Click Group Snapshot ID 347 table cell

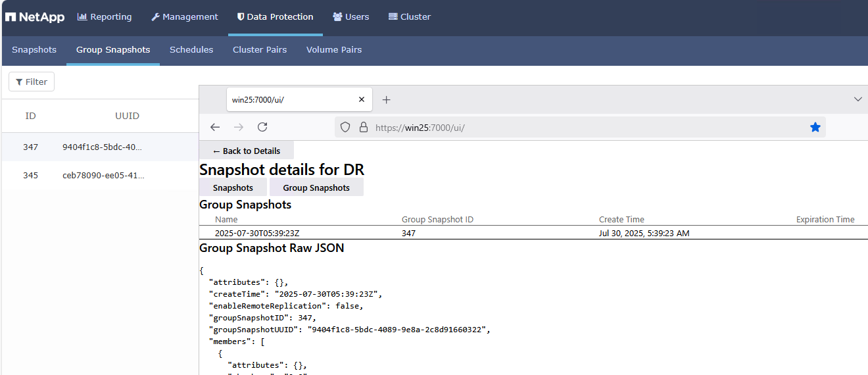[409, 233]
